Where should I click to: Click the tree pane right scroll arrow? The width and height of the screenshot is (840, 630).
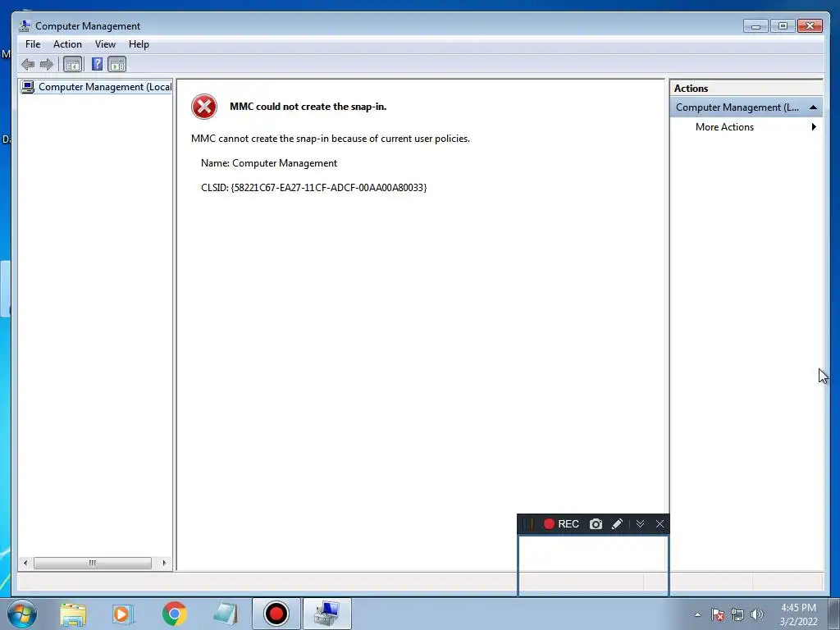point(164,563)
